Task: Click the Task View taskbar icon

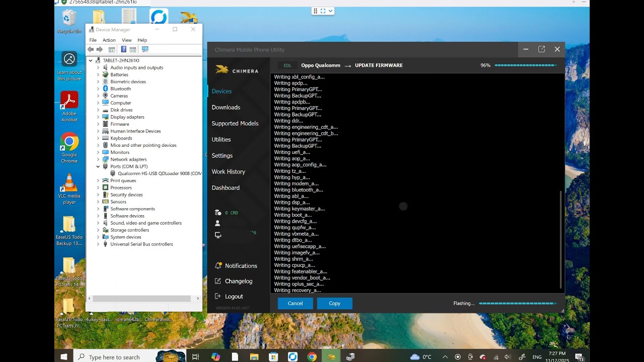Action: coord(196,356)
